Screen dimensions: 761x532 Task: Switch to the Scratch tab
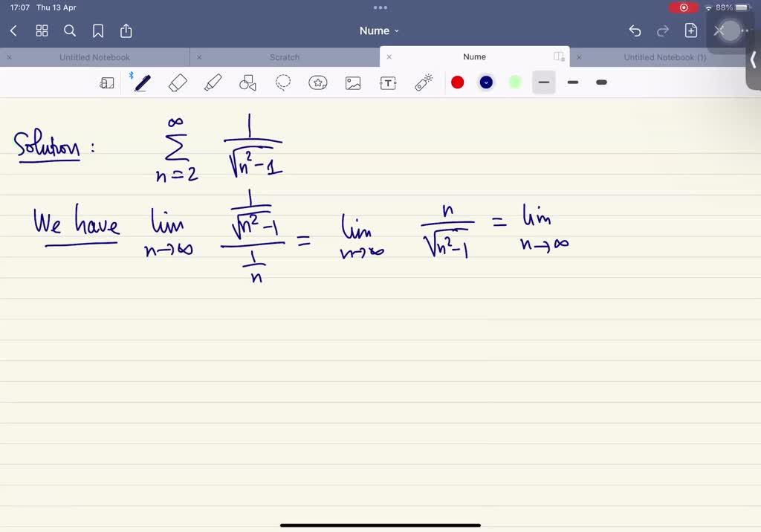[x=286, y=56]
